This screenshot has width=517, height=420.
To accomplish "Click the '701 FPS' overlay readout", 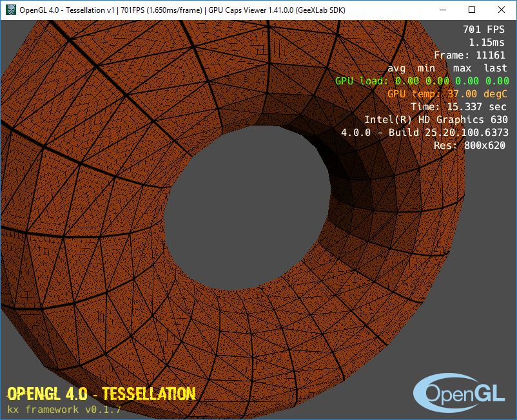I will click(483, 30).
